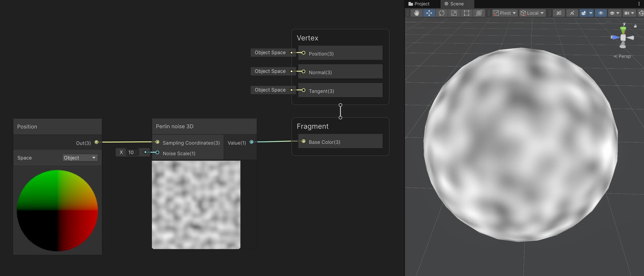644x276 pixels.
Task: Open the scene camera settings dropdown
Action: click(629, 13)
